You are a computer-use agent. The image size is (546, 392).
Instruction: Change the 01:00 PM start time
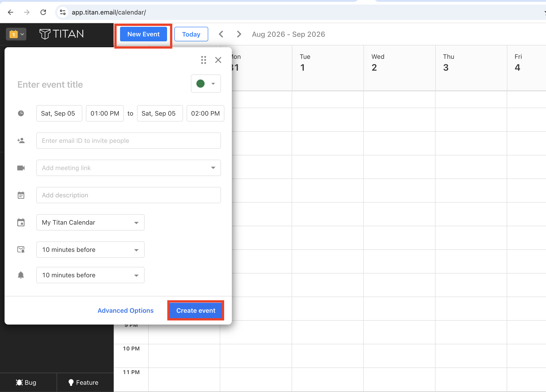point(105,113)
